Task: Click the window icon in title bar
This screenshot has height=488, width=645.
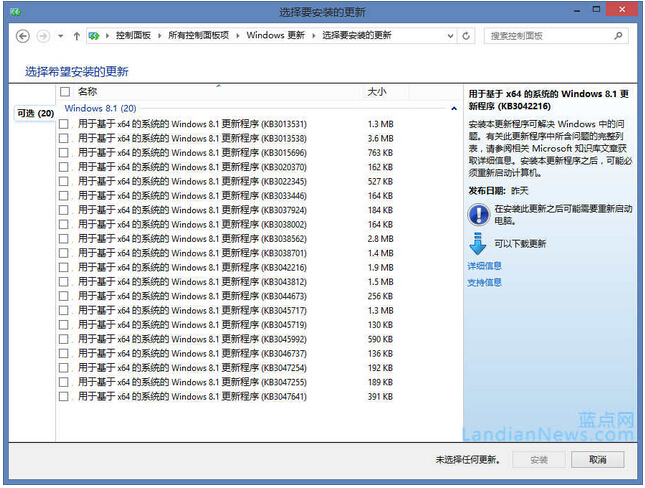Action: tap(16, 12)
